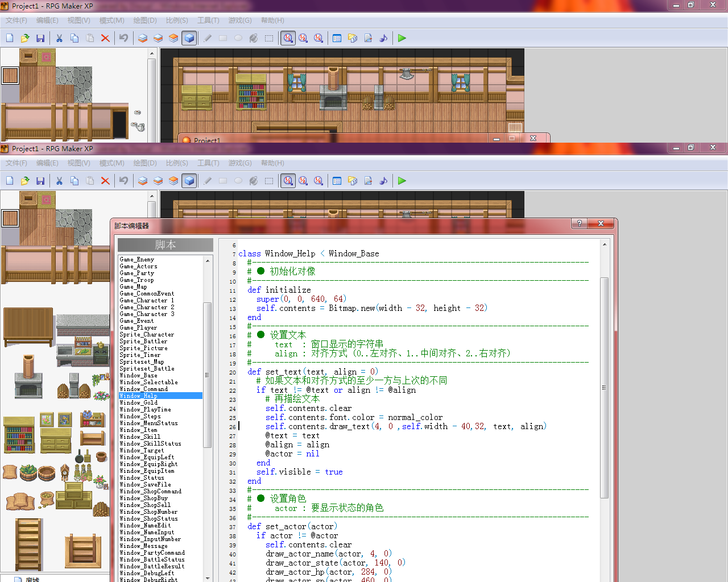Image resolution: width=728 pixels, height=582 pixels.
Task: Open Resource Manager in upper Project1 window toolbar
Action: 353,38
